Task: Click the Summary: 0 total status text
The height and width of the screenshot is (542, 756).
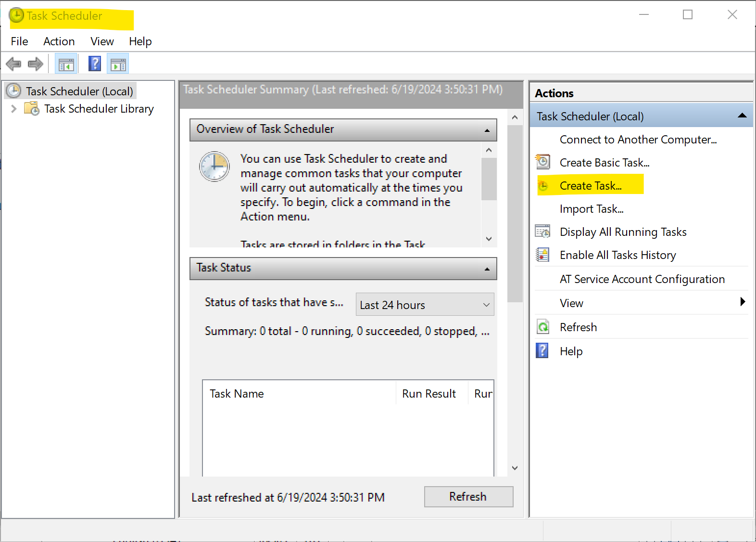Action: 347,331
